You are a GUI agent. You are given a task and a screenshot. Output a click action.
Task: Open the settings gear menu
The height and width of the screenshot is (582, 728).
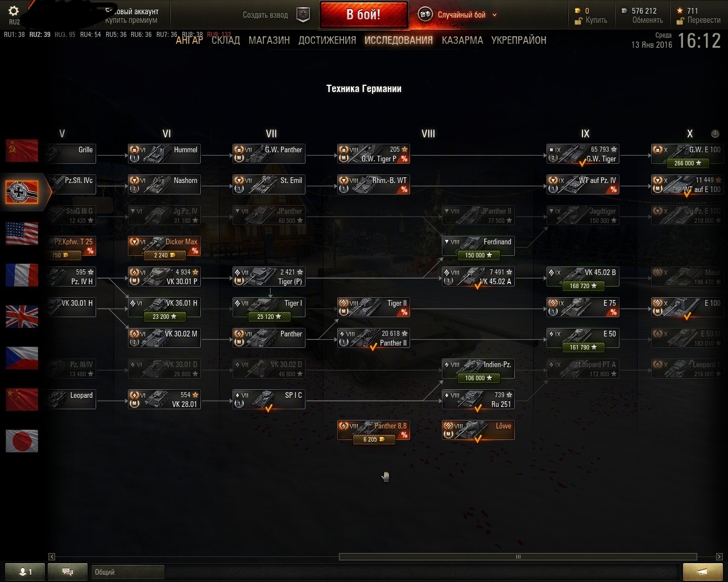14,11
